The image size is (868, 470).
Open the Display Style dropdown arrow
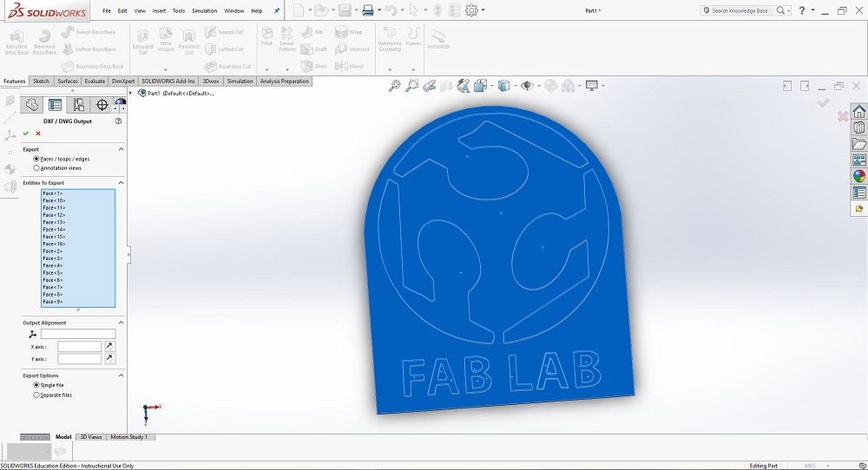point(515,86)
